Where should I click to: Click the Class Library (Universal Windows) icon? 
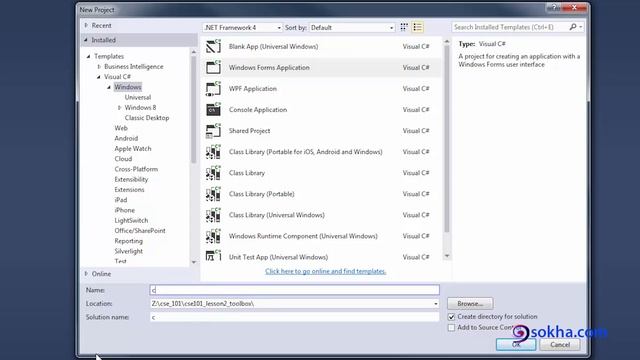[x=213, y=215]
